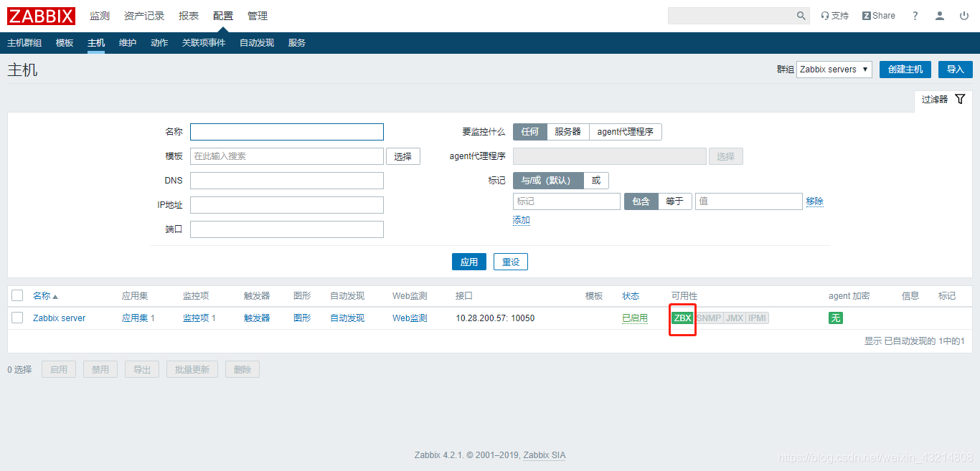Click the 导入 button
Image resolution: width=980 pixels, height=471 pixels.
956,70
